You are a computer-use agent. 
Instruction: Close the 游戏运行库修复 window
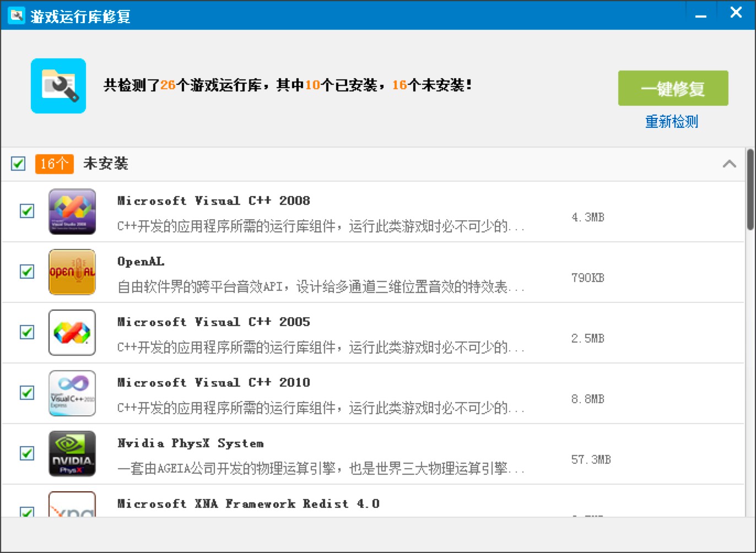(x=736, y=13)
